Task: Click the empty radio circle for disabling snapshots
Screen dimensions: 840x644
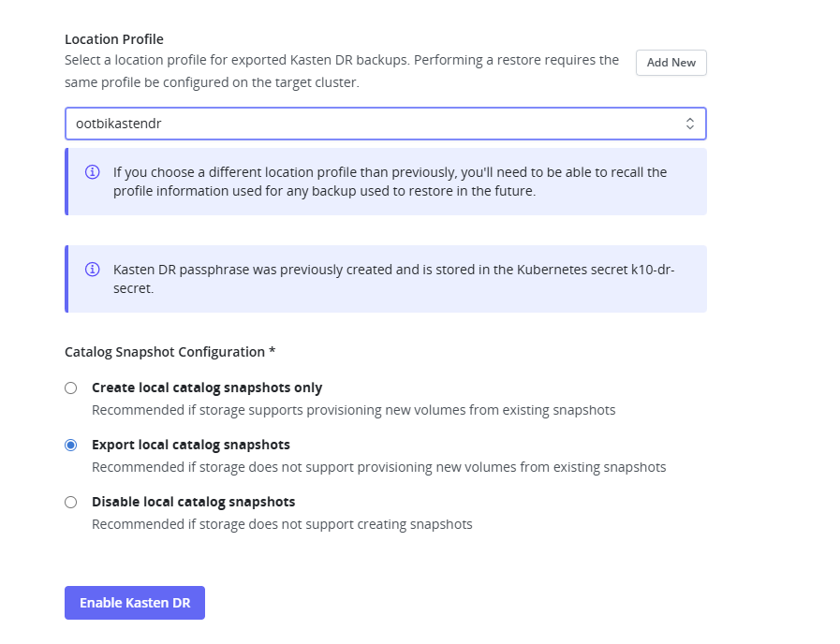Action: pos(70,502)
